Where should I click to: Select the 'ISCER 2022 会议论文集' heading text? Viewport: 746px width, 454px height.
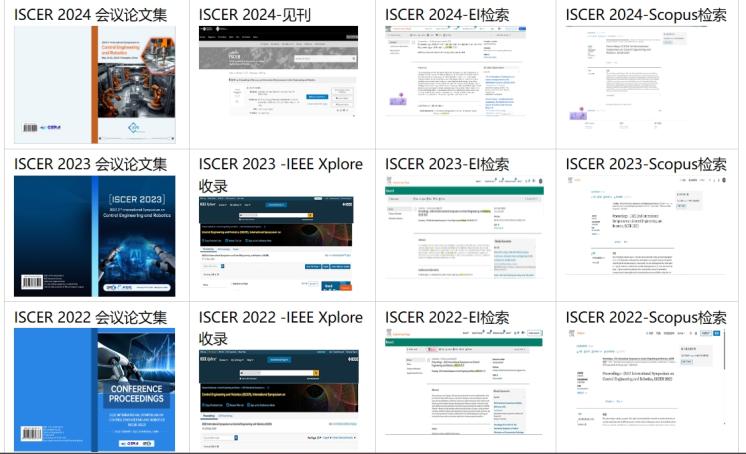tap(90, 317)
